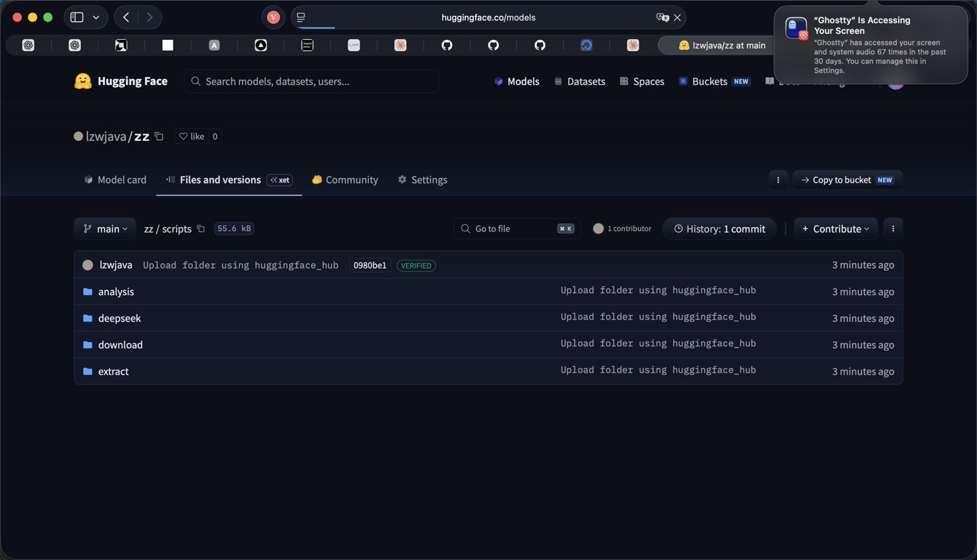Image resolution: width=977 pixels, height=560 pixels.
Task: Open the more options dots beside Contribute
Action: (x=893, y=229)
